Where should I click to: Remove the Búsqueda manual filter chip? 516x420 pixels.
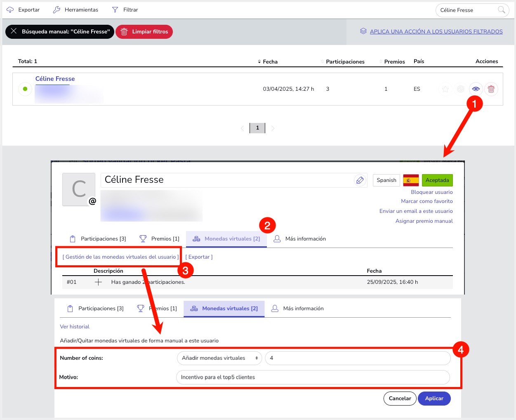click(x=14, y=31)
